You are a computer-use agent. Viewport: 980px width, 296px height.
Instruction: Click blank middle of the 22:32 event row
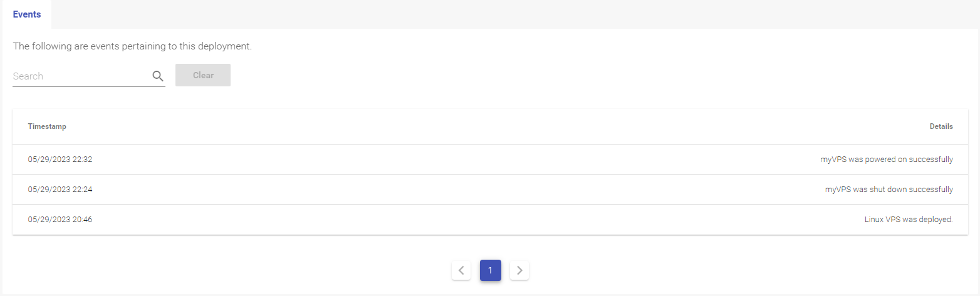(x=457, y=160)
